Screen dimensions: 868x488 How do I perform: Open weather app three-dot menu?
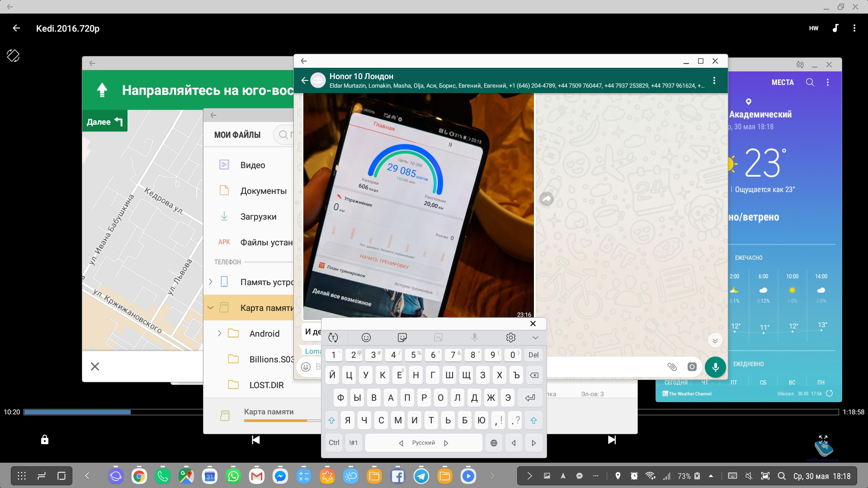(828, 82)
